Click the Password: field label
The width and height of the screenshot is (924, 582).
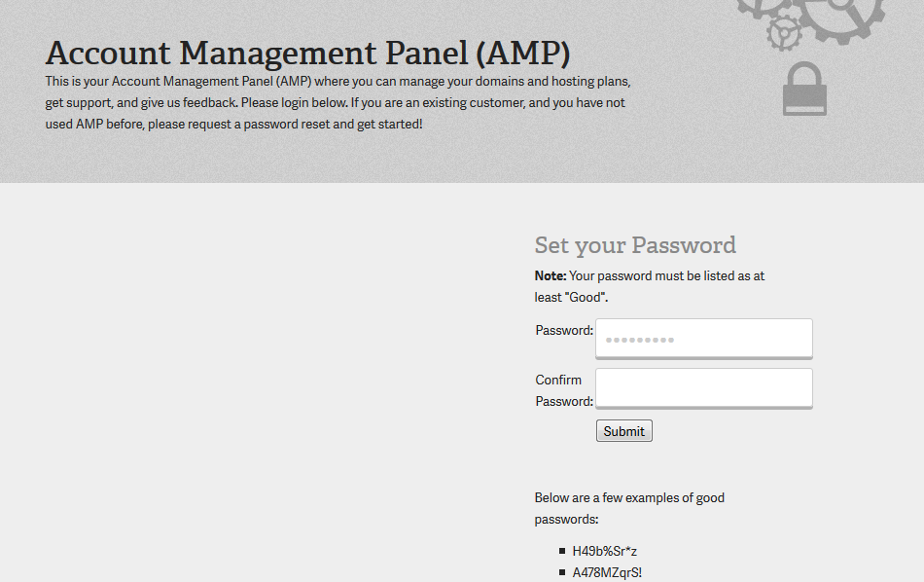pos(564,330)
